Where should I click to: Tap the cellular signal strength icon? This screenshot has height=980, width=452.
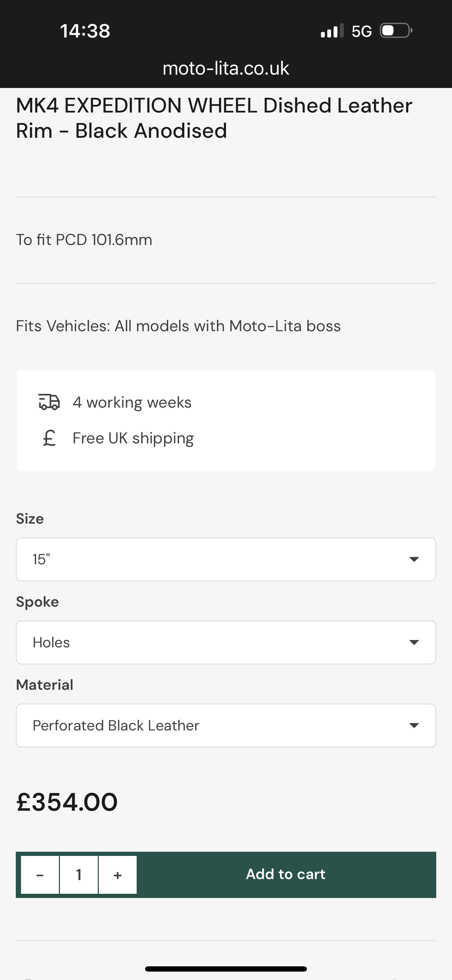pos(332,31)
